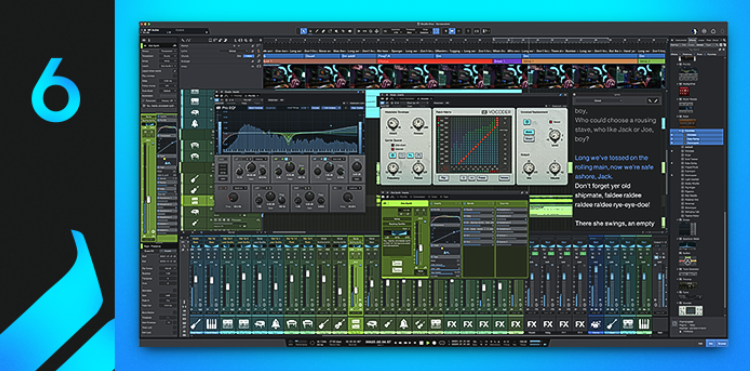
Task: Click the Play button in Vocoder Patch Matrix
Action: click(x=444, y=178)
